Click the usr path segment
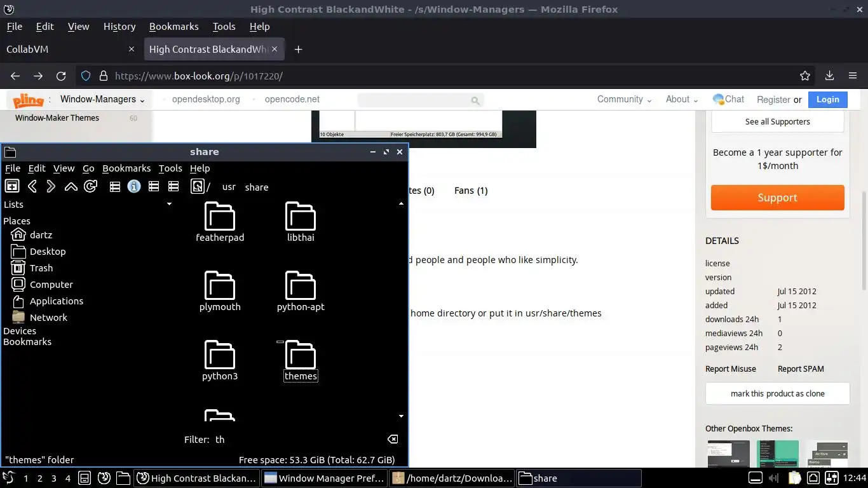 (x=229, y=187)
